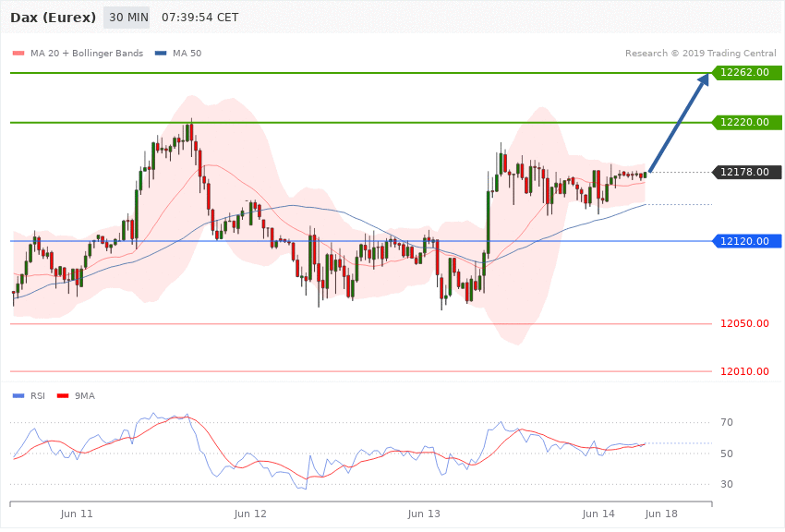Click the 07:39:54 CET timestamp

pyautogui.click(x=199, y=18)
